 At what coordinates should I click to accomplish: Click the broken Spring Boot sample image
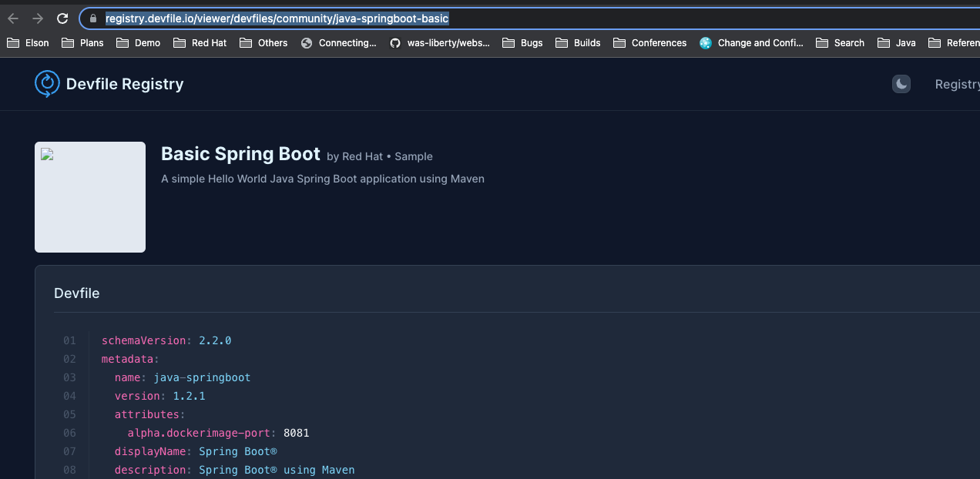coord(90,197)
